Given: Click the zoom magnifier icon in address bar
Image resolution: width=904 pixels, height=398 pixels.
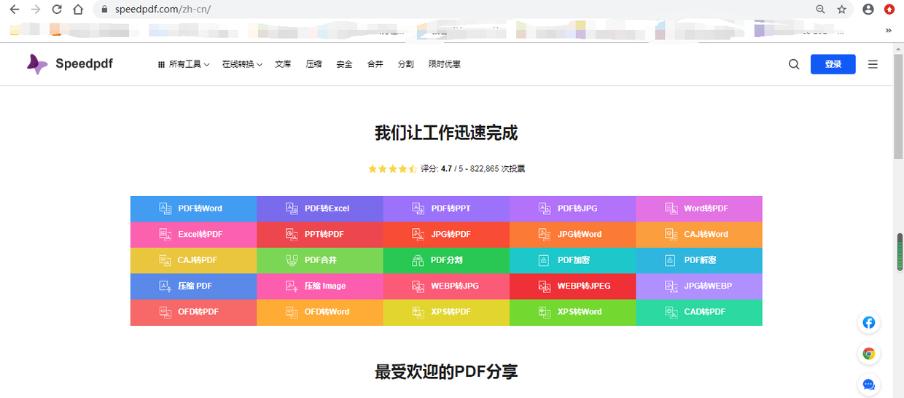Looking at the screenshot, I should click(x=820, y=9).
